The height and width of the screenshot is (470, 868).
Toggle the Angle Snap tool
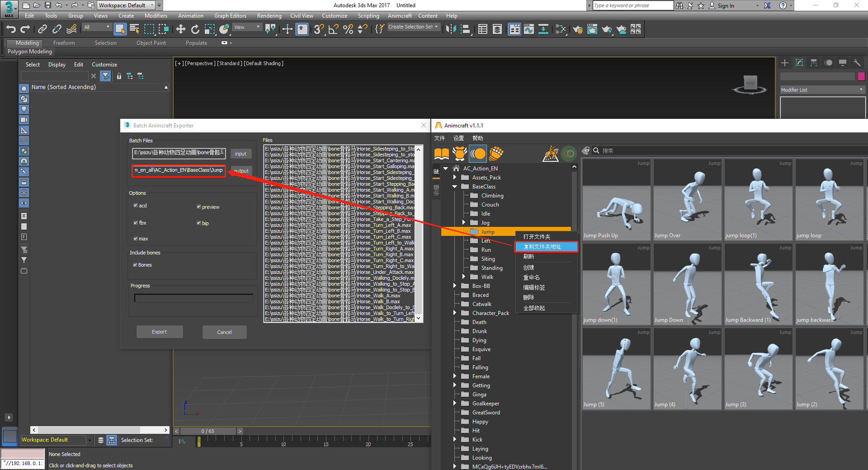click(334, 29)
